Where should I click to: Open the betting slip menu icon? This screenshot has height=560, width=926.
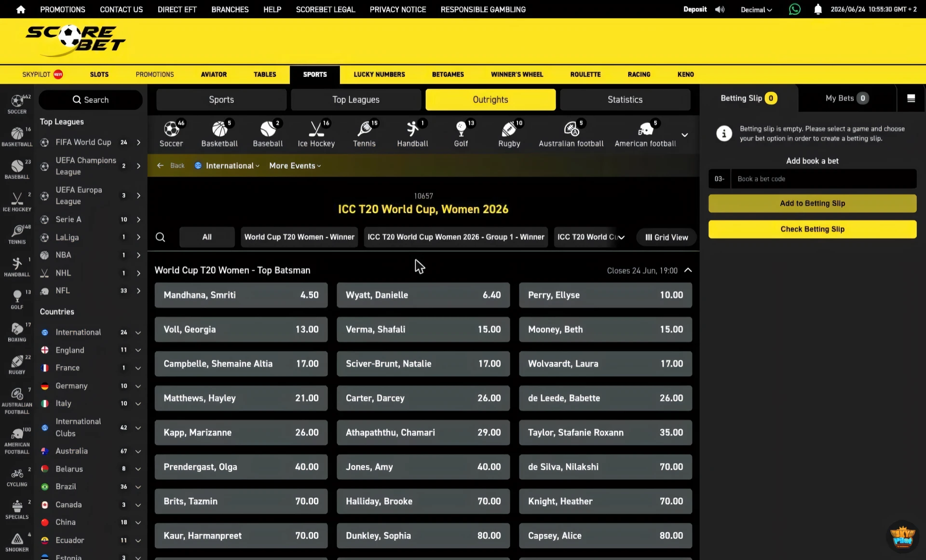click(911, 98)
